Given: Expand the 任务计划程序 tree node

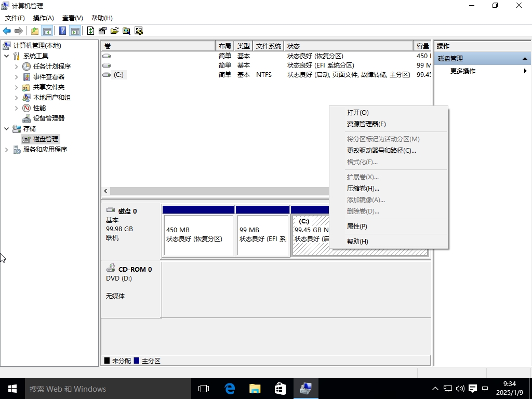Looking at the screenshot, I should coord(16,66).
